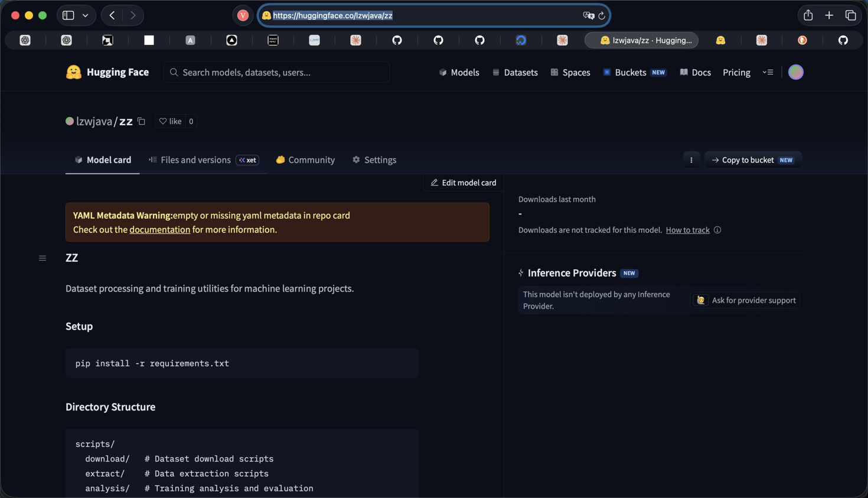868x498 pixels.
Task: Switch to the Xiaomi MiMo tab
Action: point(273,40)
